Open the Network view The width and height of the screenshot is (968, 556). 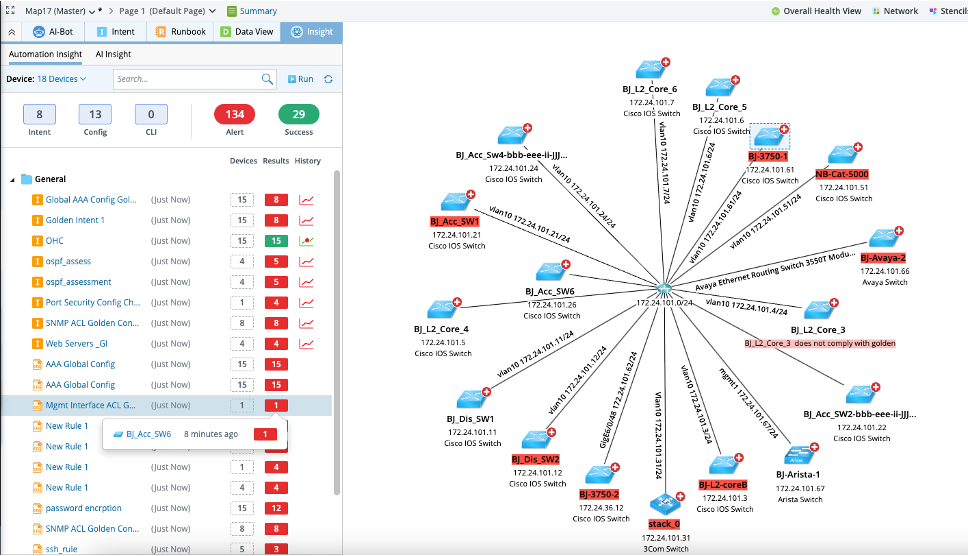(895, 11)
